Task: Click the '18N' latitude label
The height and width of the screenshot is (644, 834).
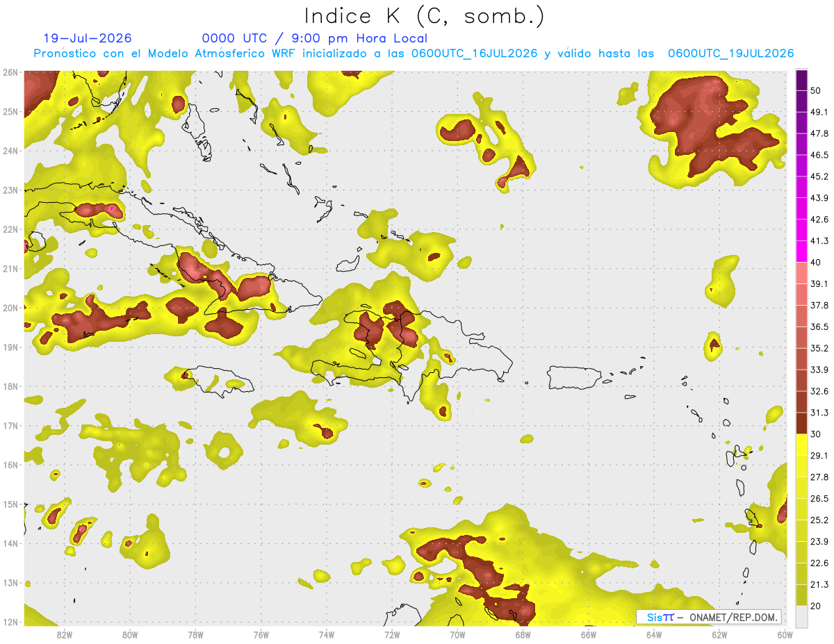Action: click(10, 386)
